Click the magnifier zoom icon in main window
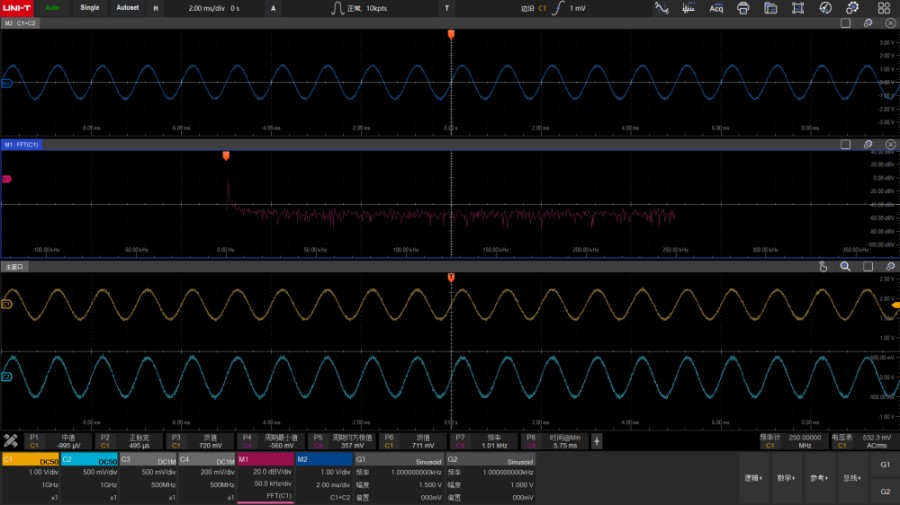Viewport: 900px width, 505px height. point(845,267)
